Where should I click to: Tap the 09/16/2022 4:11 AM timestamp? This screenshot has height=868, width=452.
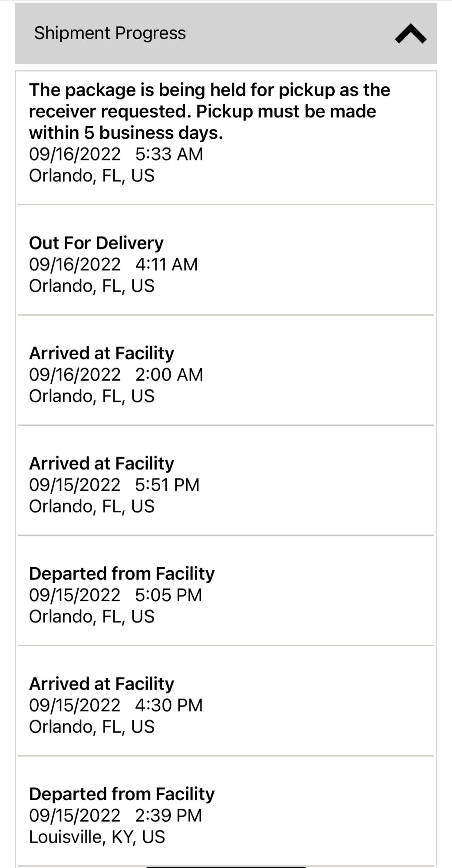pyautogui.click(x=113, y=264)
